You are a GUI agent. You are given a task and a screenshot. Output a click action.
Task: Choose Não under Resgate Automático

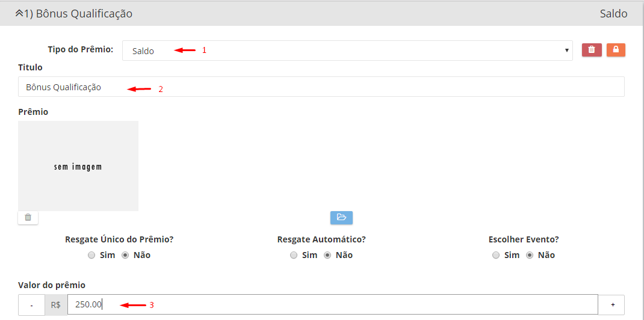click(x=327, y=255)
